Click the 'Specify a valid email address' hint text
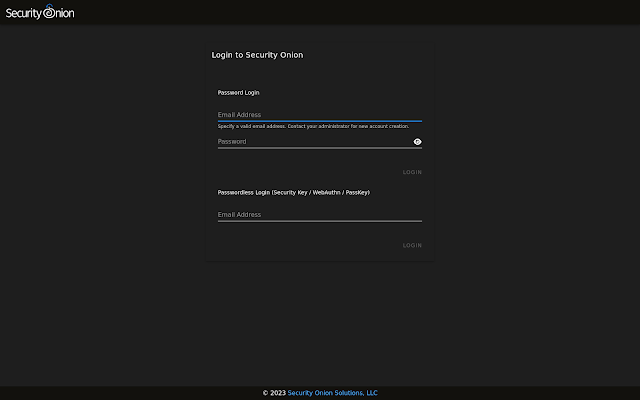The image size is (640, 400). click(x=313, y=126)
